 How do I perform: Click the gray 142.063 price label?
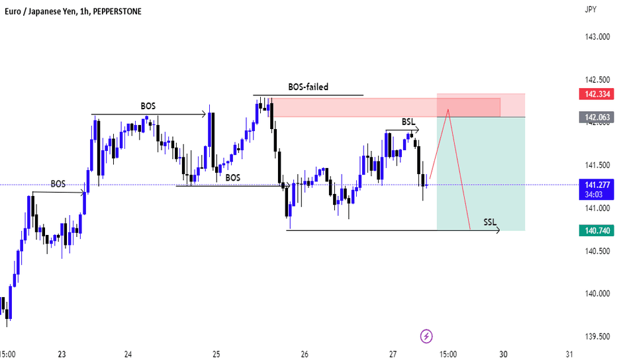tap(596, 117)
